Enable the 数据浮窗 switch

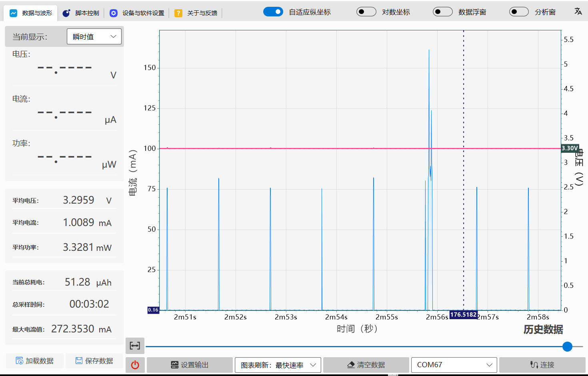(443, 12)
